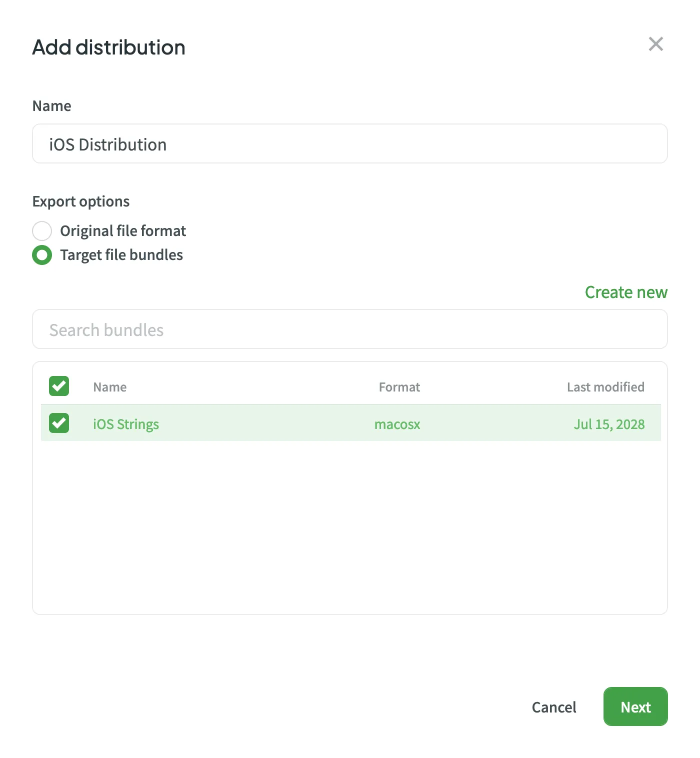Open the Create new bundle link
Image resolution: width=700 pixels, height=758 pixels.
[625, 292]
